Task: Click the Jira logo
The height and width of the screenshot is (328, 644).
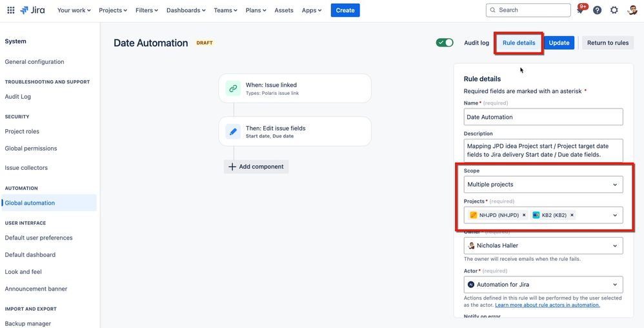Action: pyautogui.click(x=32, y=10)
